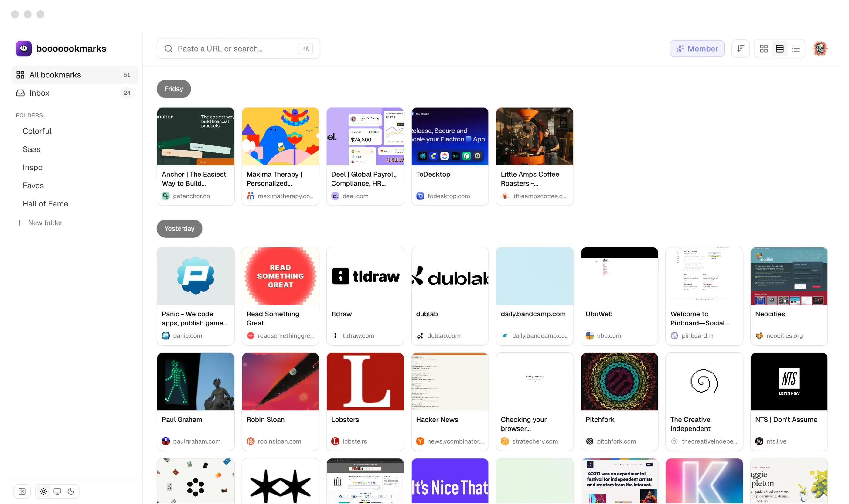This screenshot has height=504, width=849.
Task: Open the Lobsters bookmark thumbnail
Action: click(365, 382)
